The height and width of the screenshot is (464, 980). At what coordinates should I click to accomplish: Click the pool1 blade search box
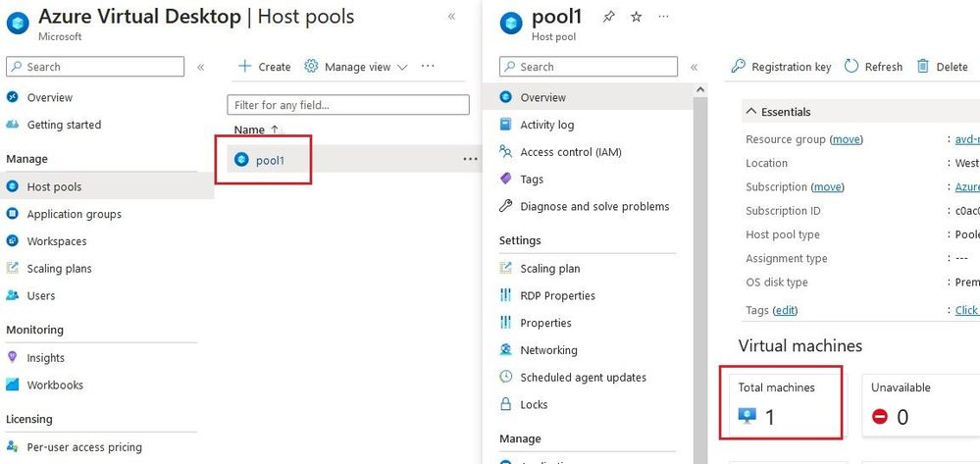(589, 67)
